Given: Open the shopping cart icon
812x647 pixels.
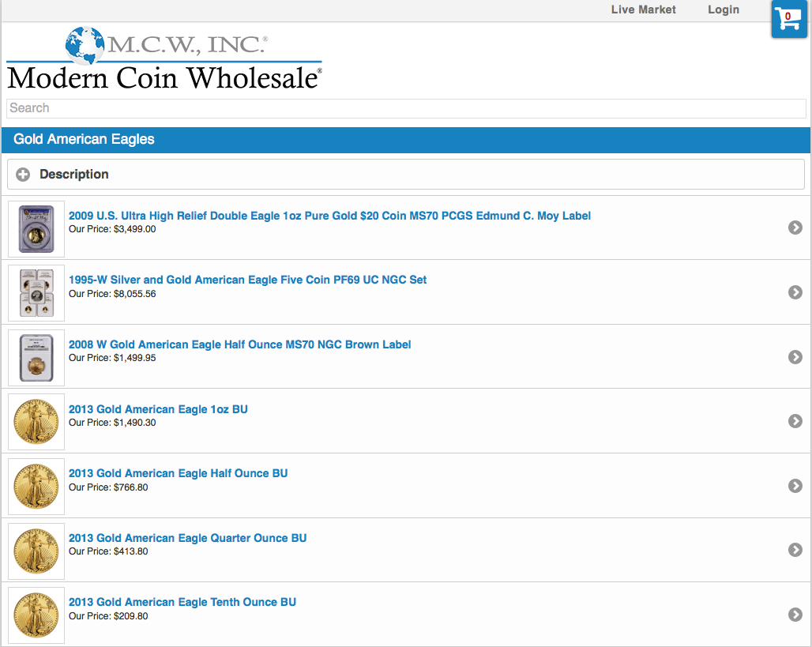Looking at the screenshot, I should [788, 19].
